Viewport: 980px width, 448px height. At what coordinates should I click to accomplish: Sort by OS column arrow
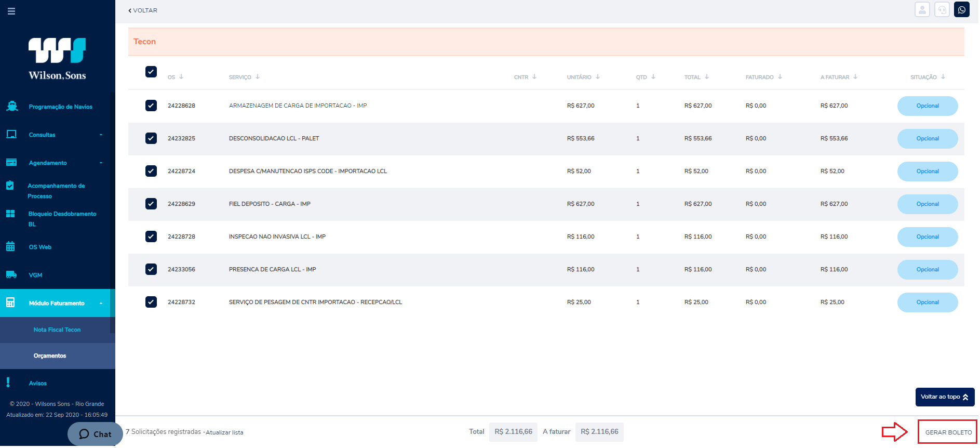point(181,76)
